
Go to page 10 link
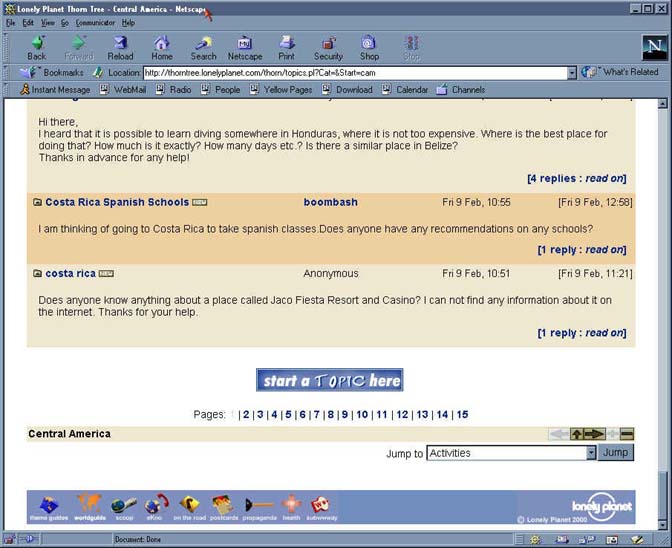[x=362, y=414]
